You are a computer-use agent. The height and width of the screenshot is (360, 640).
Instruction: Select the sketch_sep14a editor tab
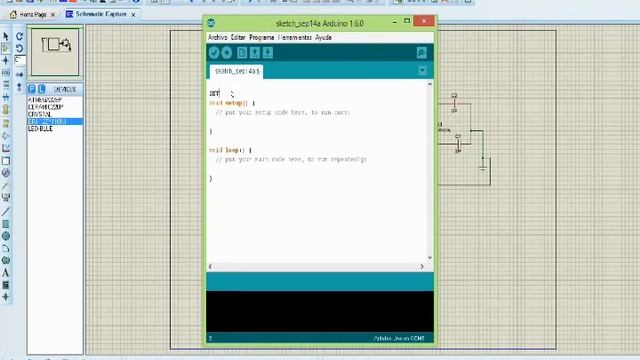[237, 71]
